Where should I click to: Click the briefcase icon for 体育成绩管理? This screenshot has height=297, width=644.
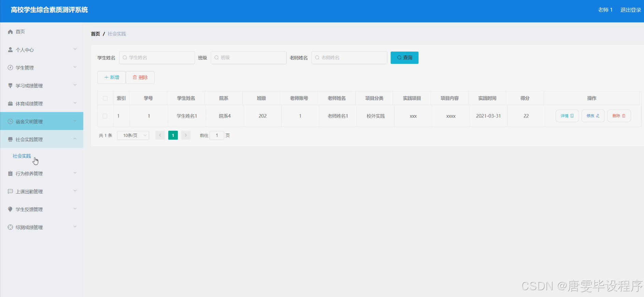click(x=10, y=103)
